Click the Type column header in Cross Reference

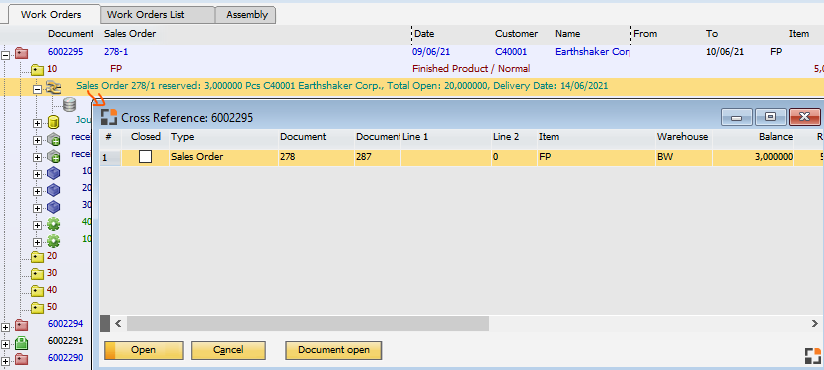[224, 137]
